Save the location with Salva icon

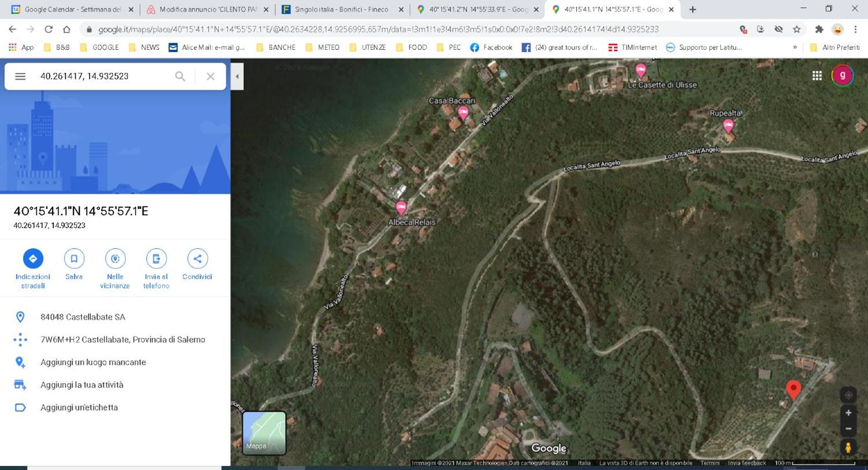pos(74,258)
